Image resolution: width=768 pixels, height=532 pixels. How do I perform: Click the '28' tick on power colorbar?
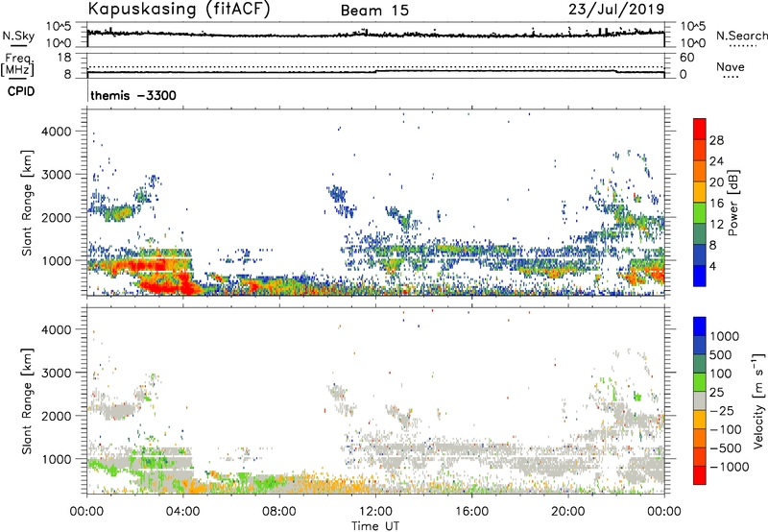[716, 140]
